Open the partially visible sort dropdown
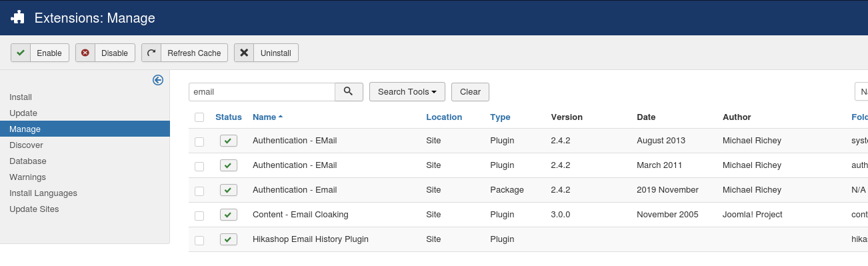This screenshot has height=266, width=868. click(x=861, y=92)
